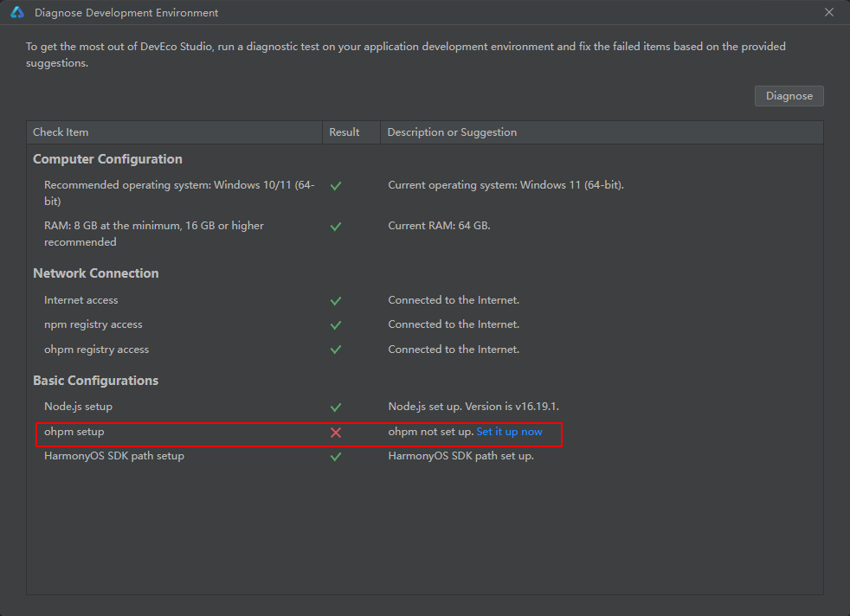Click the 'ohpm not set up.' message
Viewport: 850px width, 616px height.
[x=431, y=432]
